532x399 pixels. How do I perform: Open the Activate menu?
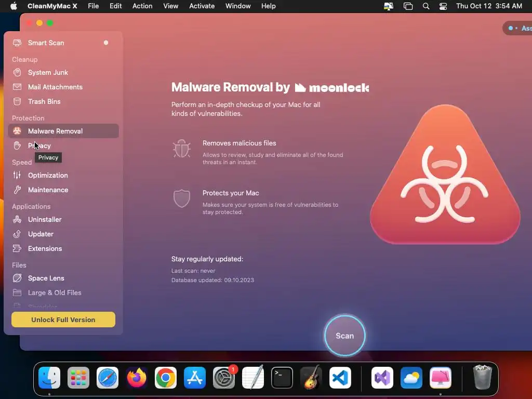click(x=202, y=6)
